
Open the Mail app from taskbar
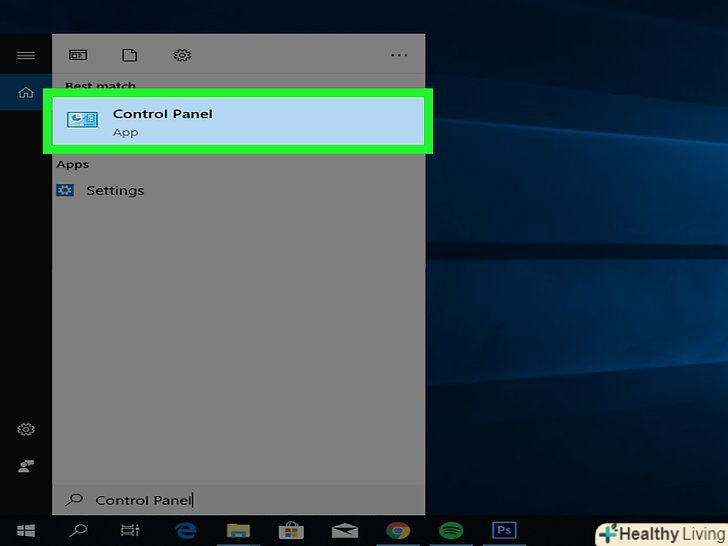(x=345, y=531)
